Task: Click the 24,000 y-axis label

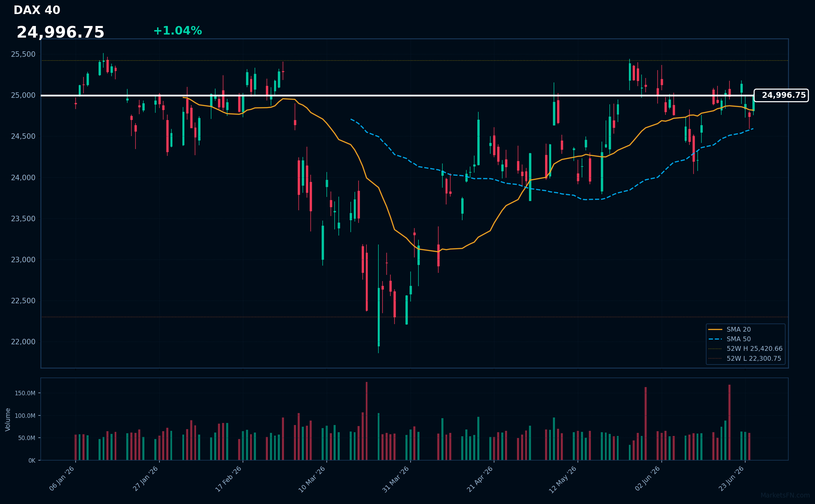Action: click(x=23, y=177)
